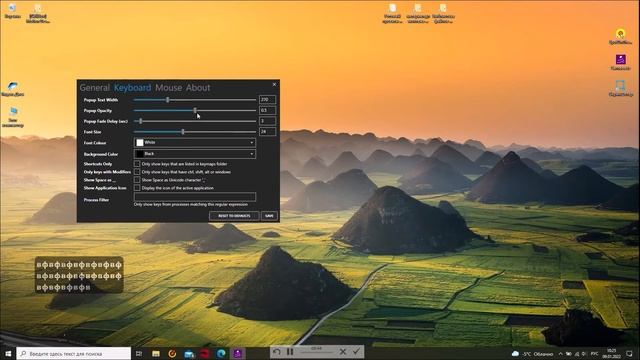
Task: Click the Font Size value box
Action: (x=267, y=131)
